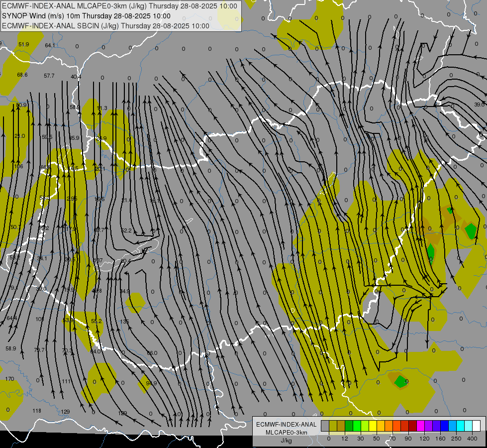This screenshot has width=487, height=448.
Task: Click the map value '118'
Action: pyautogui.click(x=37, y=411)
